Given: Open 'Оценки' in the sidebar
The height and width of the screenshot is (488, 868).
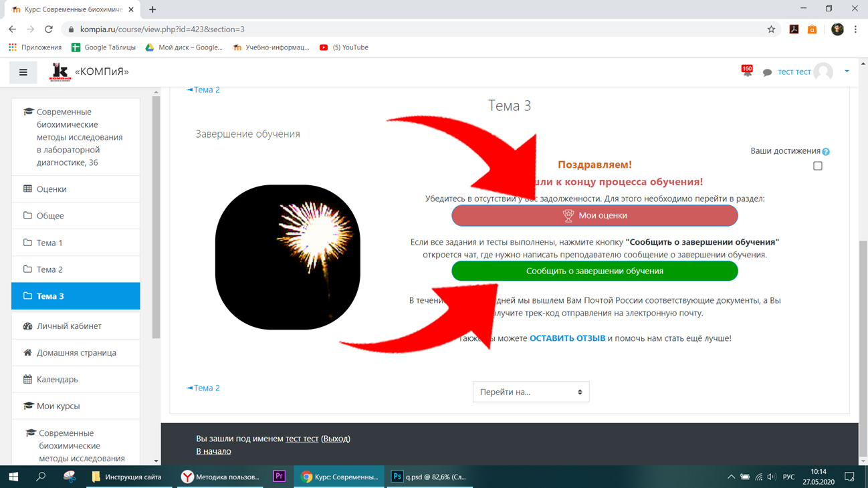Looking at the screenshot, I should tap(76, 189).
